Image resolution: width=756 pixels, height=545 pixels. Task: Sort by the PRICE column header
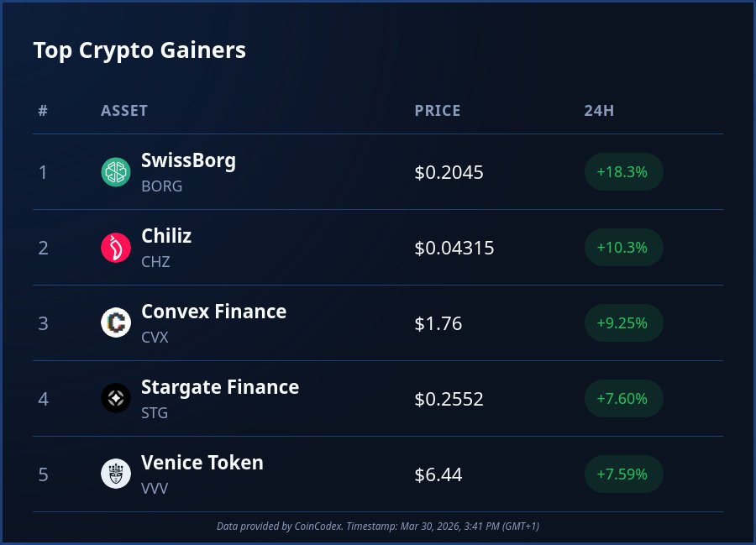click(x=438, y=111)
